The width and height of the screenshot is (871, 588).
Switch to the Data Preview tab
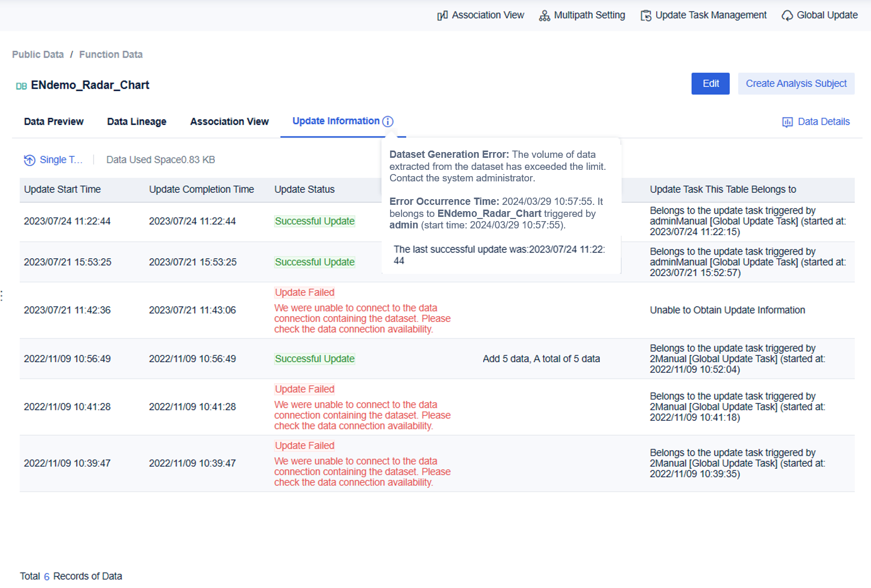tap(53, 121)
